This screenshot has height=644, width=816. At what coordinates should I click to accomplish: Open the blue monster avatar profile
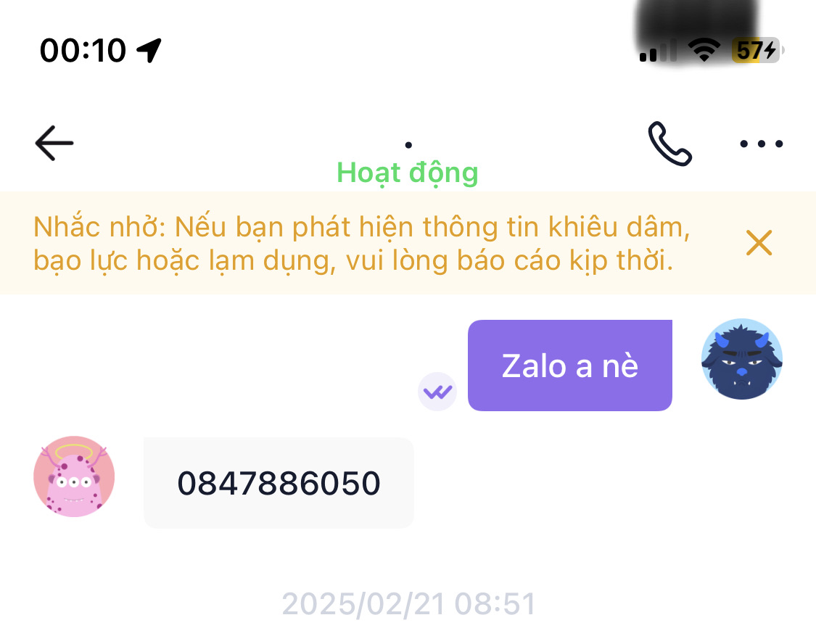(741, 359)
